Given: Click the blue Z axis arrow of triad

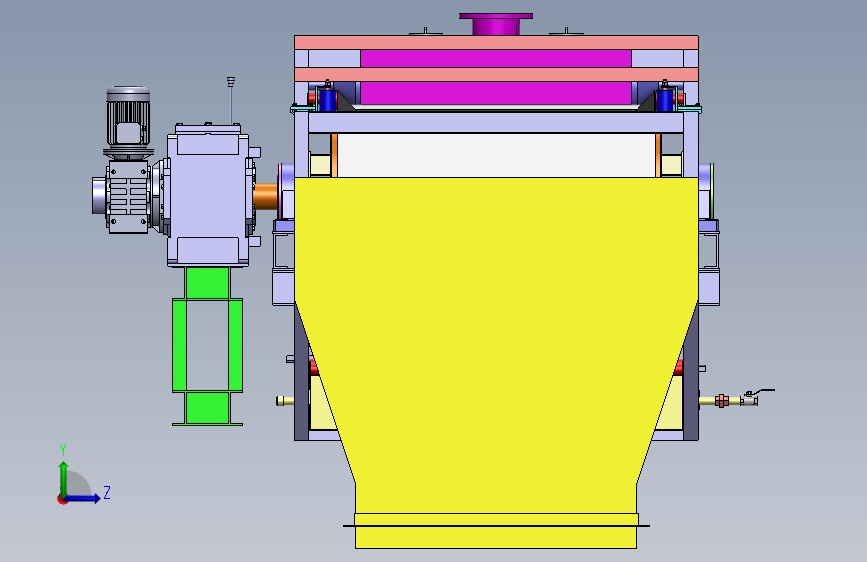Looking at the screenshot, I should pyautogui.click(x=83, y=498).
